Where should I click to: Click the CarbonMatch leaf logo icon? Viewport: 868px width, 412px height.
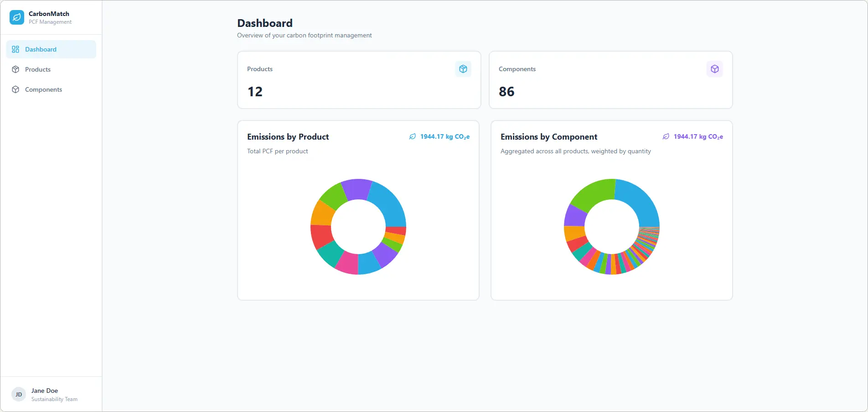[17, 17]
